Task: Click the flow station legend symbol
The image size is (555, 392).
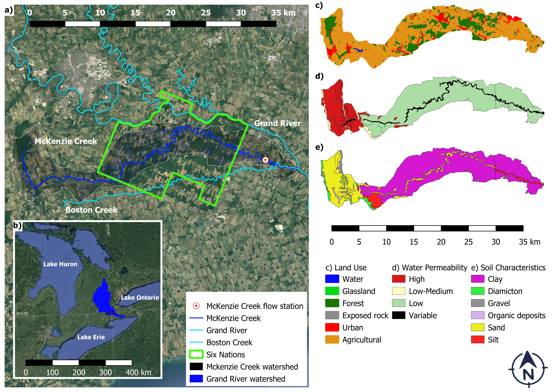Action: pyautogui.click(x=196, y=306)
